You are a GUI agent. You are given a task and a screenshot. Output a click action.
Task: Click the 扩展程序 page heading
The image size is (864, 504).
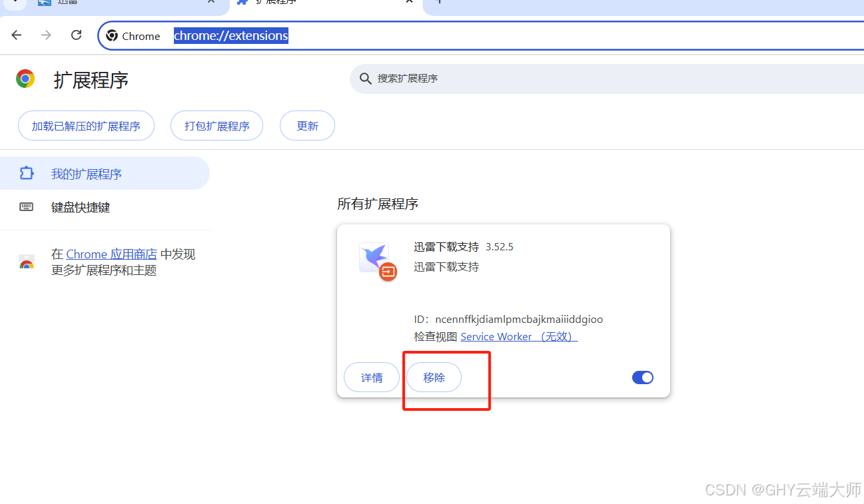91,80
